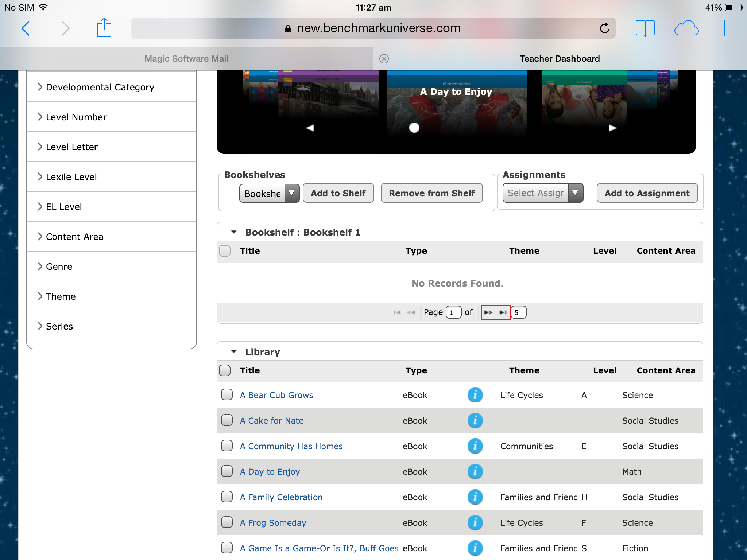Go to next page pagination icon

coord(488,312)
